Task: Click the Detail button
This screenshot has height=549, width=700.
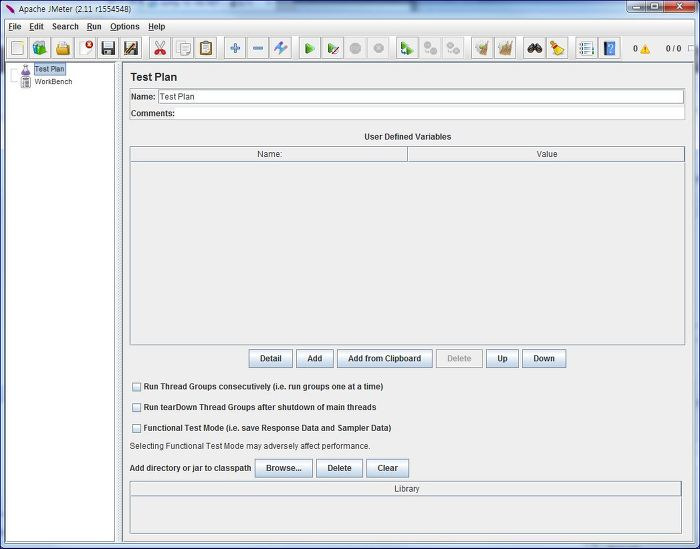Action: tap(271, 358)
